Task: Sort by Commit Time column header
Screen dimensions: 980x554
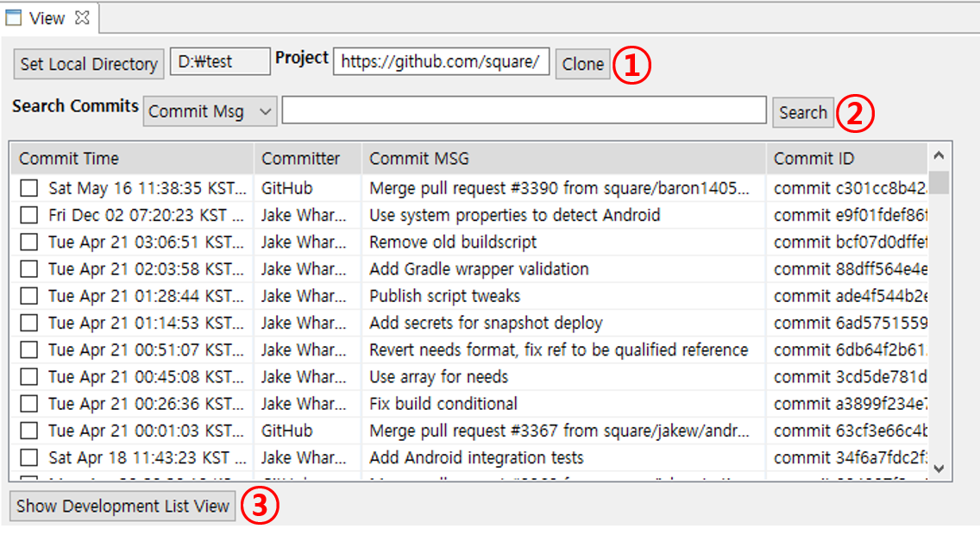Action: pyautogui.click(x=132, y=158)
